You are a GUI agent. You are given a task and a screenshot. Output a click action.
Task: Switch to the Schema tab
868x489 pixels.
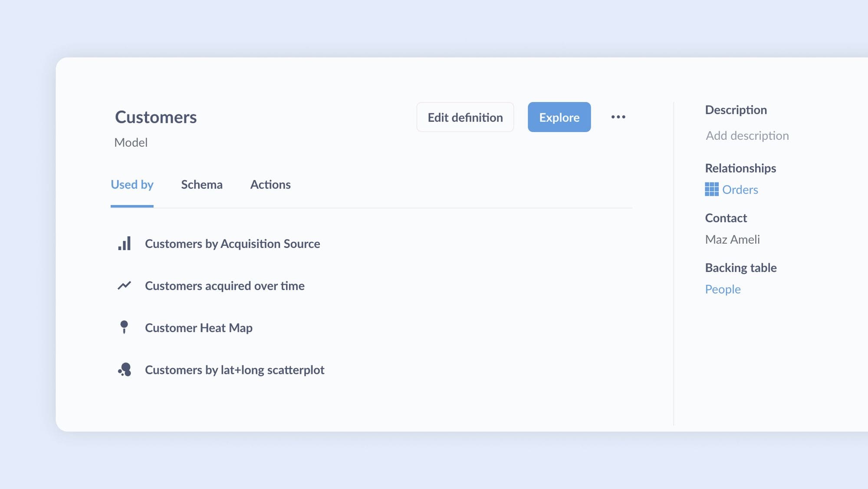(201, 185)
